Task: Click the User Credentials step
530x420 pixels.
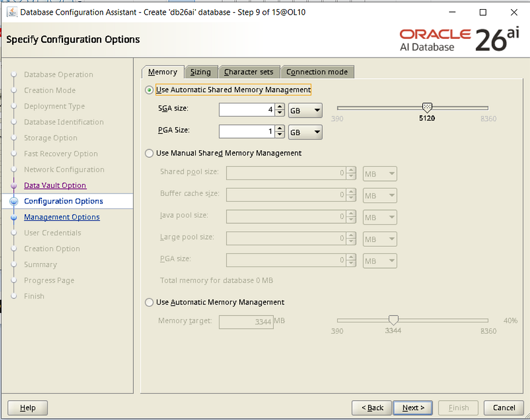Action: tap(52, 233)
